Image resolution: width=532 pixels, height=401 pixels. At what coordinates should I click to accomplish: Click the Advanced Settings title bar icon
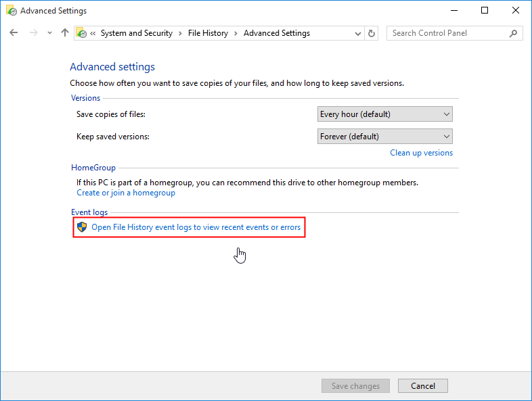10,11
